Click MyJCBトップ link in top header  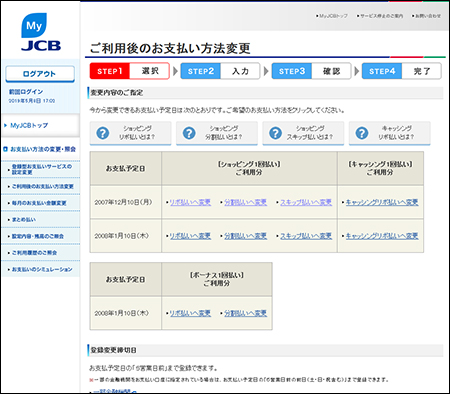332,16
